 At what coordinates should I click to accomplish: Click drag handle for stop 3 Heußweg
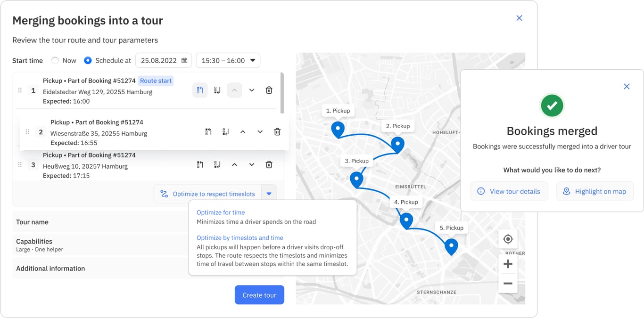[x=20, y=164]
